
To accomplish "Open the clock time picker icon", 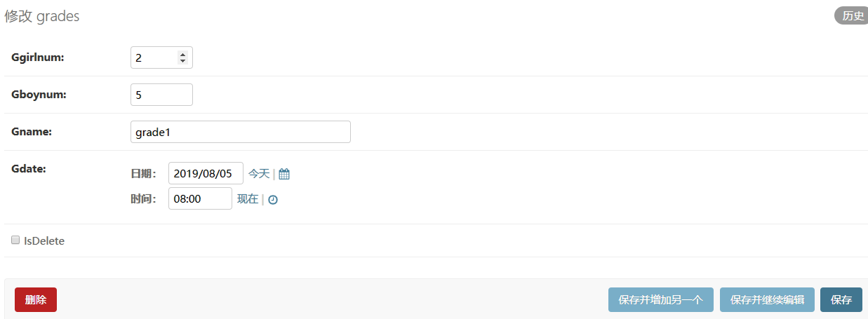I will (273, 199).
